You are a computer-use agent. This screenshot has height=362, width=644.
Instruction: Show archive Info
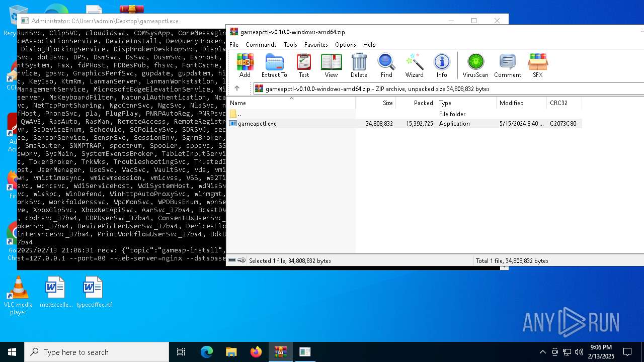442,65
